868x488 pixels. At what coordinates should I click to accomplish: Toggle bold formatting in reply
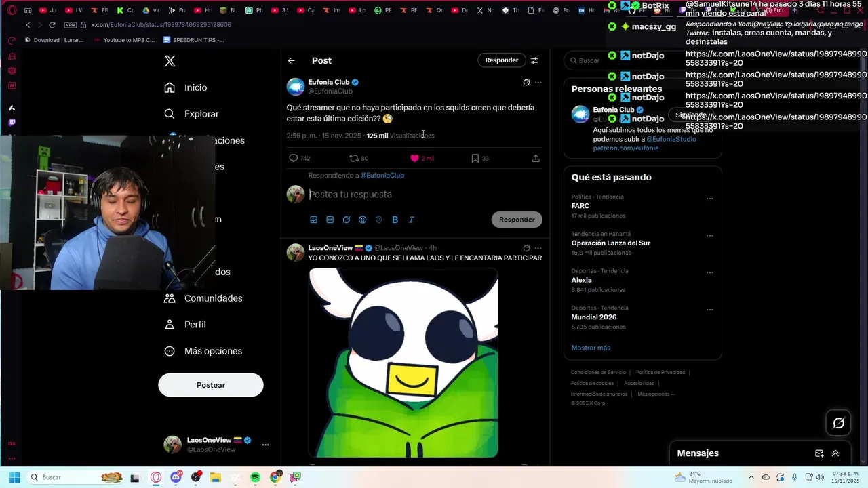click(x=395, y=220)
